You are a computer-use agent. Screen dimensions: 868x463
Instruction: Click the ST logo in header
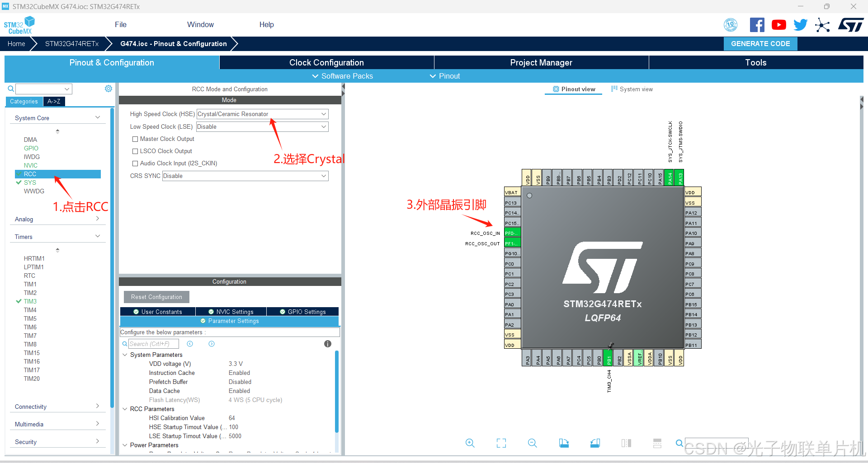pyautogui.click(x=851, y=25)
